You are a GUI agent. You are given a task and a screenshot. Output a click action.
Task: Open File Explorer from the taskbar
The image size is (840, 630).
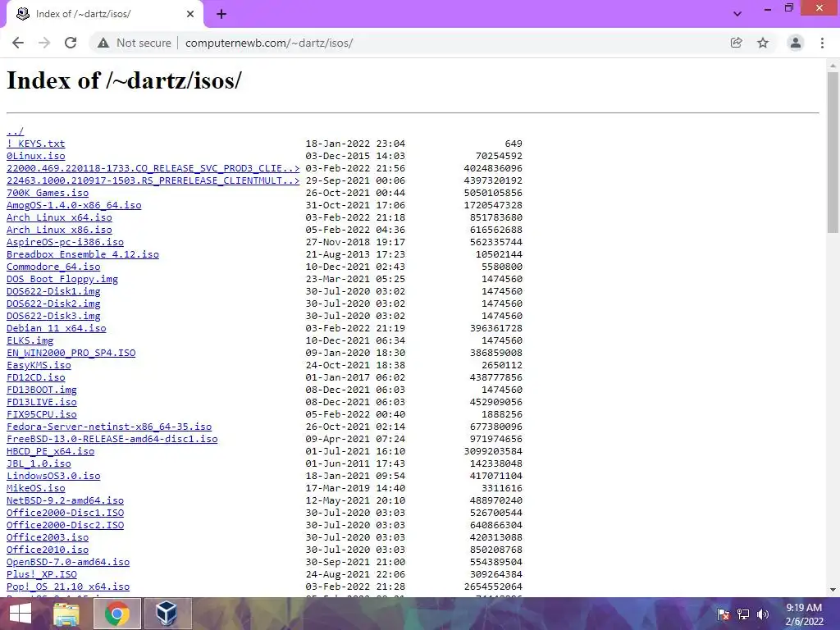tap(67, 614)
